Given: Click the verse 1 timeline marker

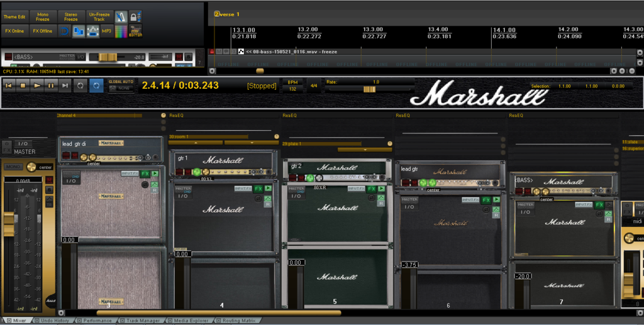Looking at the screenshot, I should coord(226,14).
